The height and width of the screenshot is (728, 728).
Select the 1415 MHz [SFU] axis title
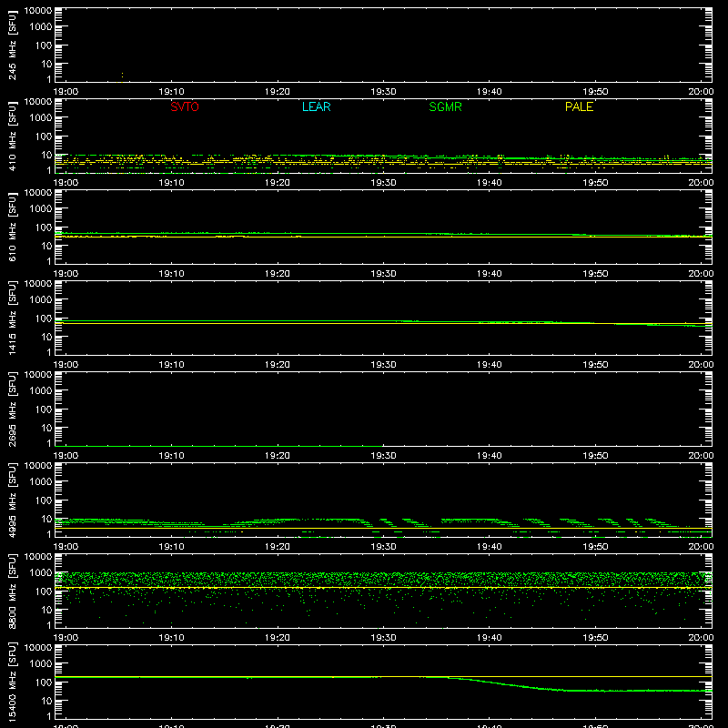(x=12, y=318)
